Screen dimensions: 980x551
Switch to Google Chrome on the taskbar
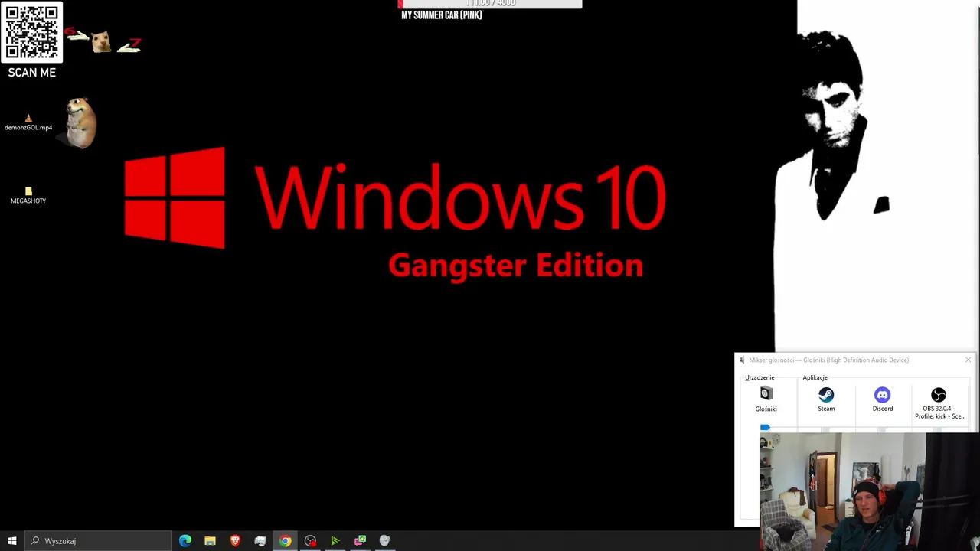click(x=285, y=541)
